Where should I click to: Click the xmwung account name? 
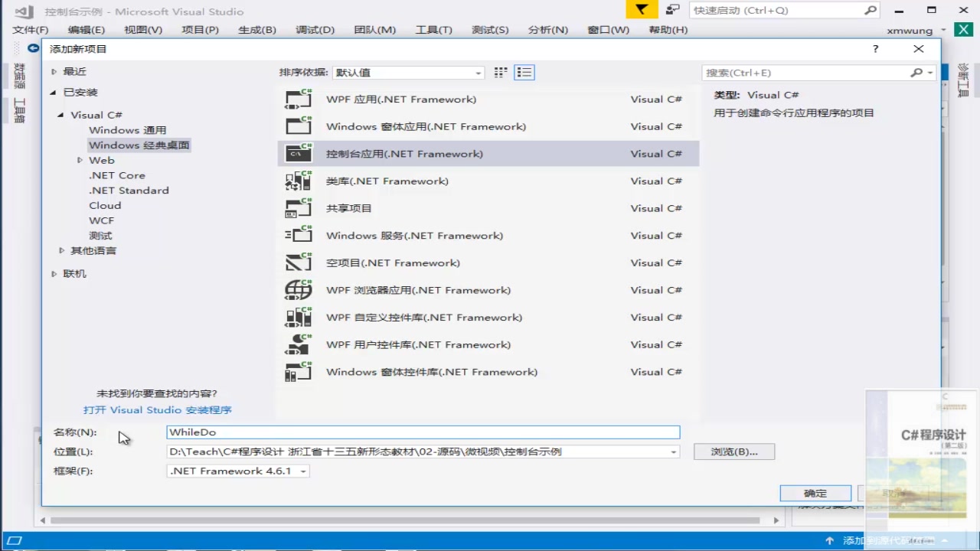[910, 31]
